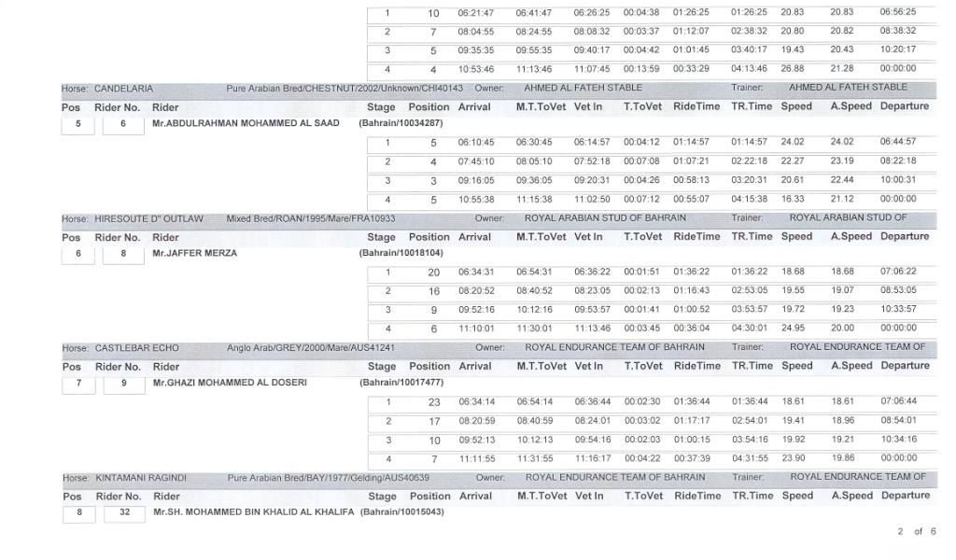
Task: Click TR.Time value 04:31:55
Action: point(751,458)
